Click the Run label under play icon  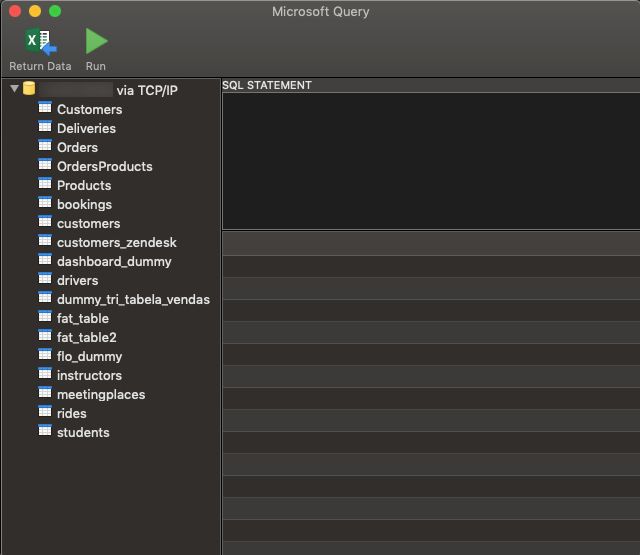pyautogui.click(x=96, y=66)
